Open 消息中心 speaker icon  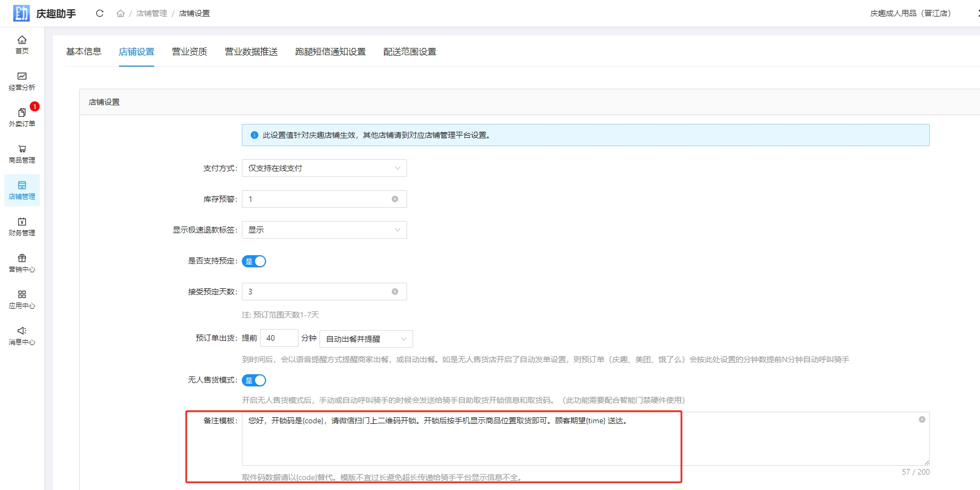[22, 335]
